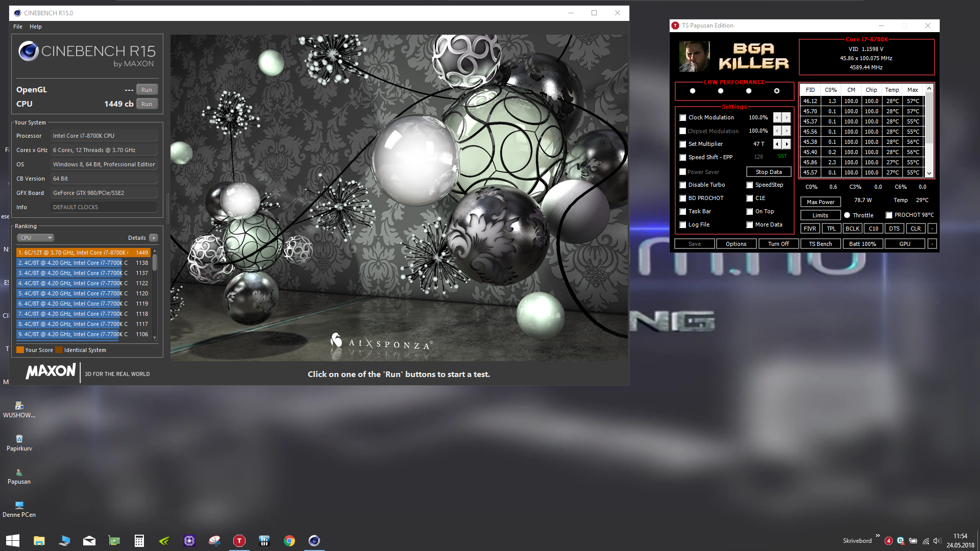Screen dimensions: 980x551
Task: Click the Stop Data button
Action: click(769, 172)
